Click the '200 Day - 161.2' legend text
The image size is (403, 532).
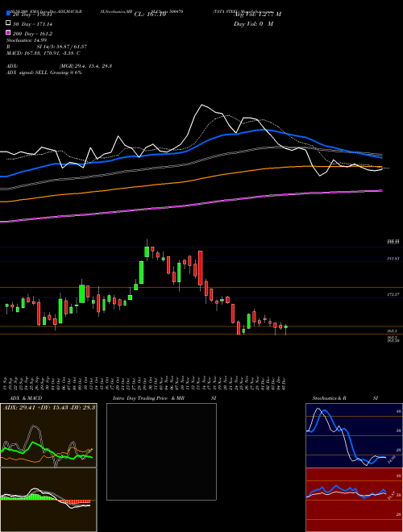tap(33, 34)
